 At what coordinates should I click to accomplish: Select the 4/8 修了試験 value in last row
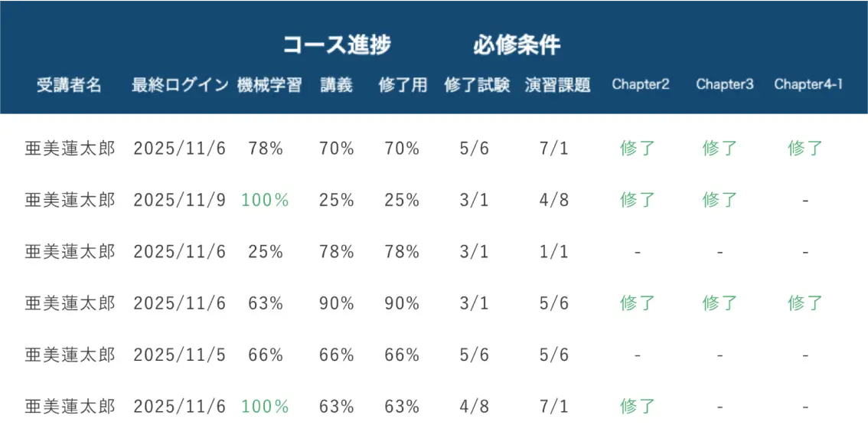[x=475, y=407]
